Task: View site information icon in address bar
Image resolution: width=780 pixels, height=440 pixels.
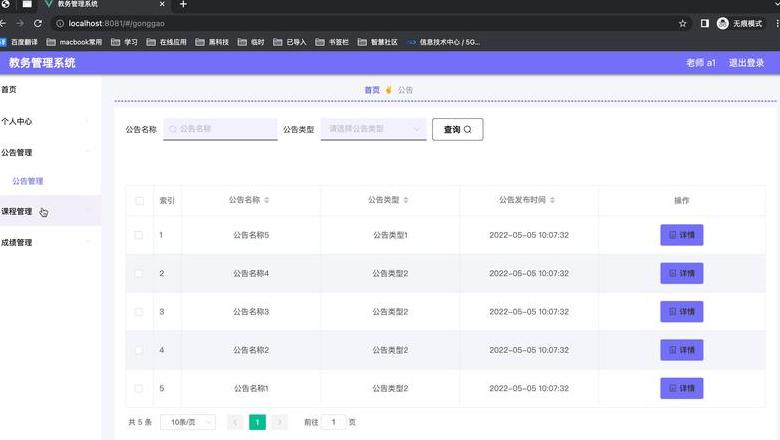Action: tap(60, 23)
